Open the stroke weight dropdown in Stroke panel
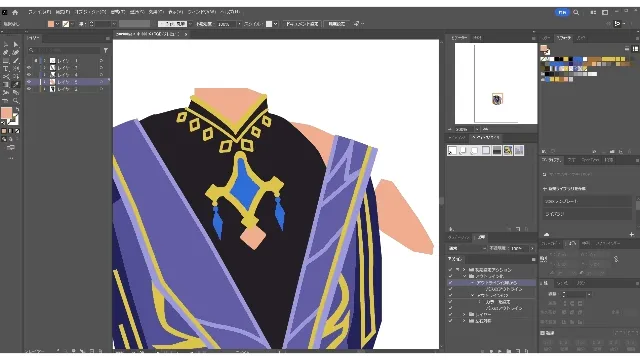640x360 pixels. (589, 294)
